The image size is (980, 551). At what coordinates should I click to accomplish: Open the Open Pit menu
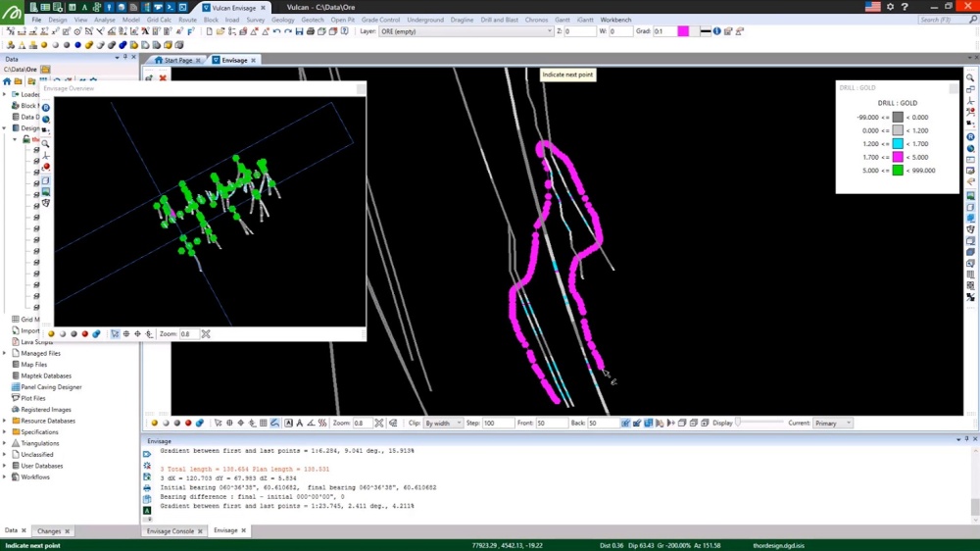coord(342,20)
